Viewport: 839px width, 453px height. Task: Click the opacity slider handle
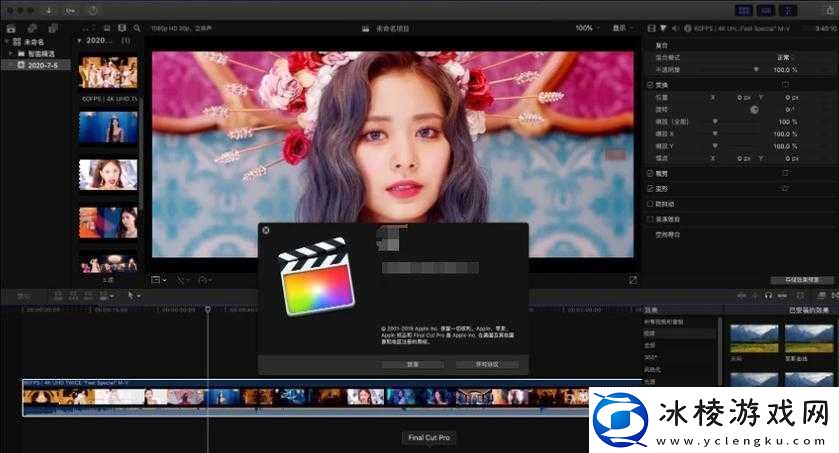pyautogui.click(x=756, y=70)
